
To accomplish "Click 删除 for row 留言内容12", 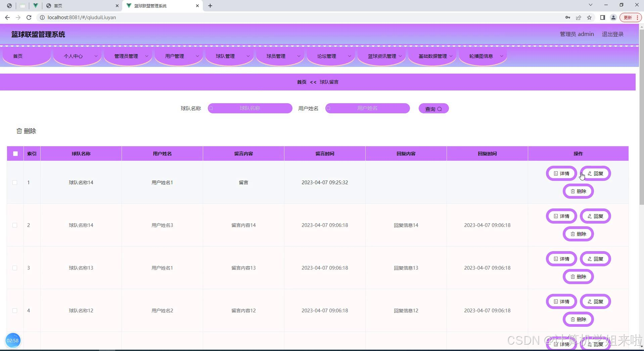I will tap(578, 319).
